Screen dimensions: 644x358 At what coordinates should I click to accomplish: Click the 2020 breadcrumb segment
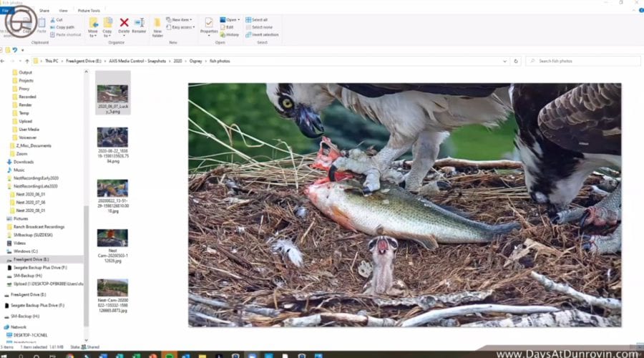[177, 61]
